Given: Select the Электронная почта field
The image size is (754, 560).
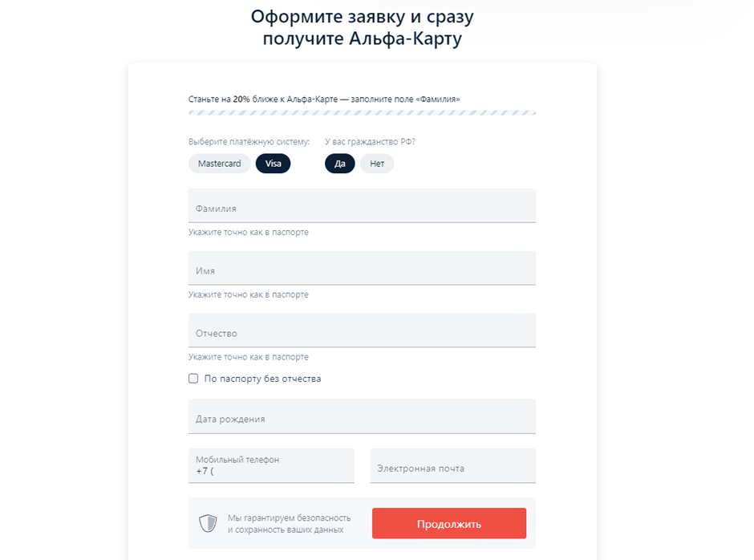Looking at the screenshot, I should click(x=452, y=465).
